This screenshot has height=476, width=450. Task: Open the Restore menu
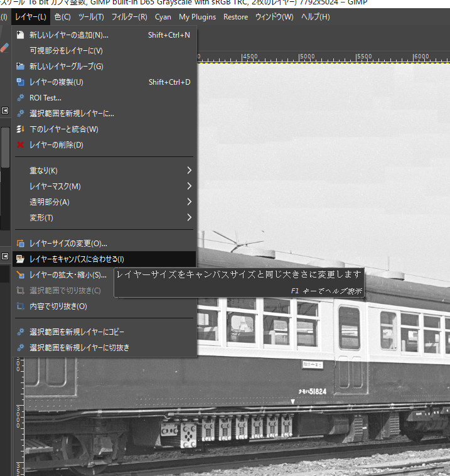coord(235,17)
